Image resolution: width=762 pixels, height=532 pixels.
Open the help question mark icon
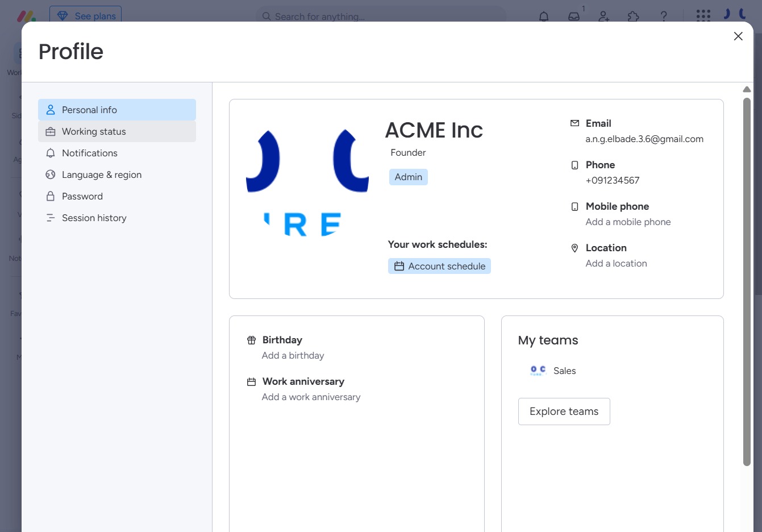pos(664,16)
